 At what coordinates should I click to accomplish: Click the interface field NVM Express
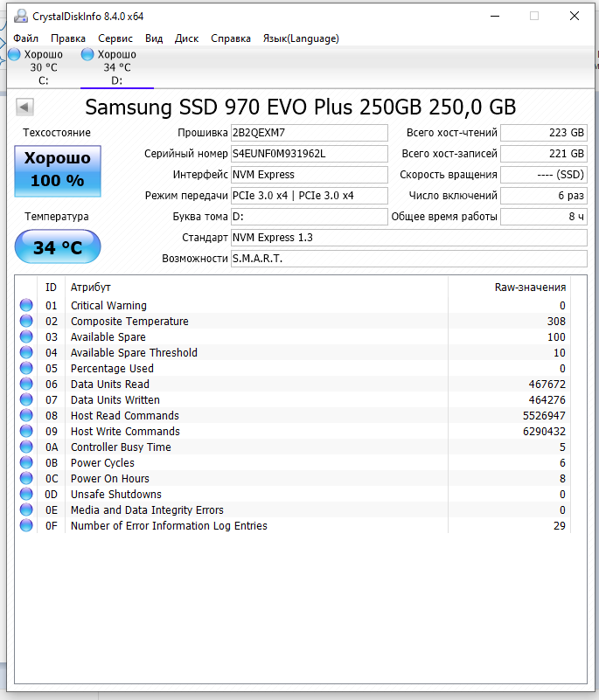tap(309, 175)
